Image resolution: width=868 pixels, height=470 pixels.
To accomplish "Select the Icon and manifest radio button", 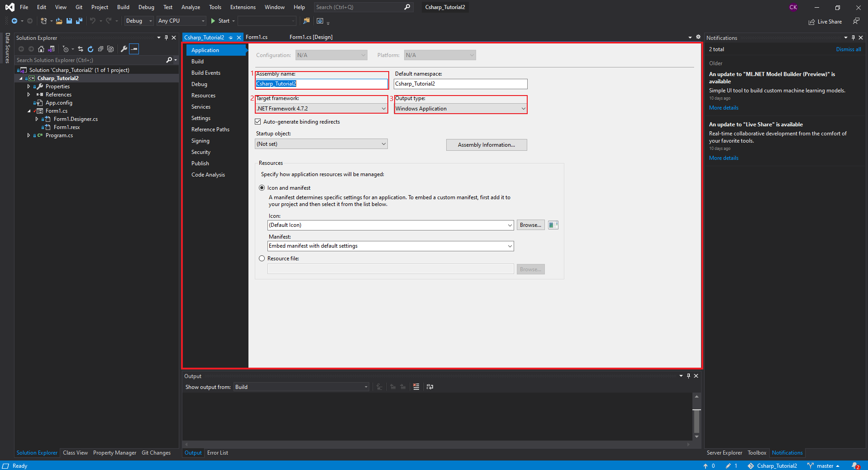I will tap(262, 188).
